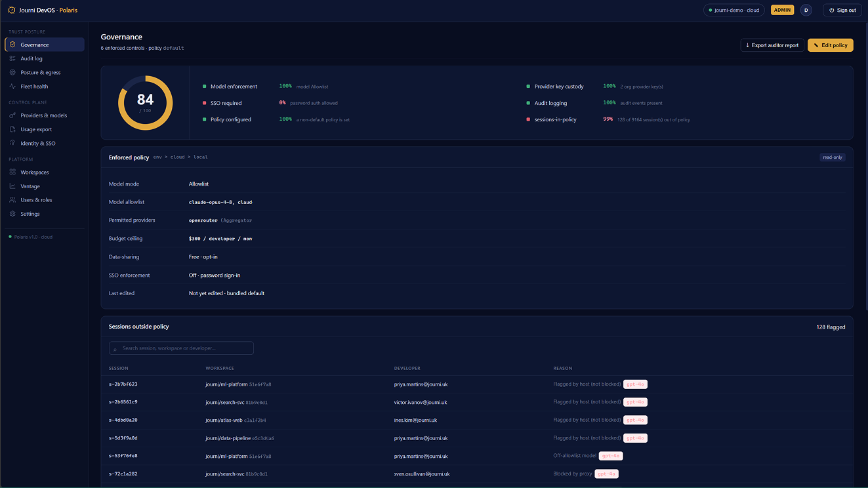
Task: Click the Providers & models key icon
Action: click(12, 115)
